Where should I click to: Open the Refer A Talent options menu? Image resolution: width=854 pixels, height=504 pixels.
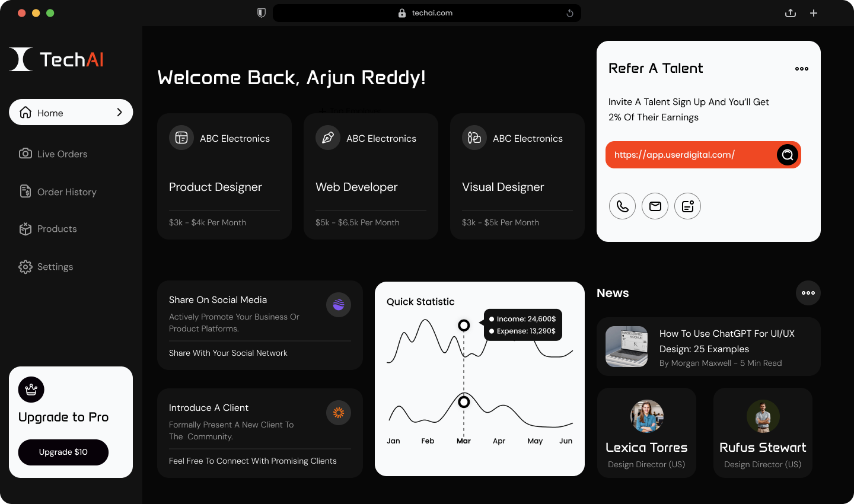point(801,68)
